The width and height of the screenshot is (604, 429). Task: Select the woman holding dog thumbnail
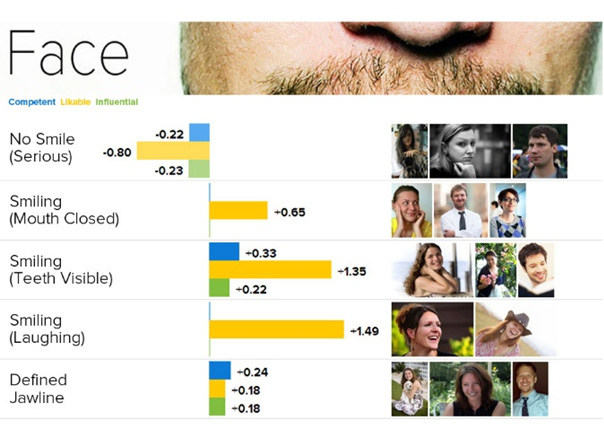pos(409,389)
